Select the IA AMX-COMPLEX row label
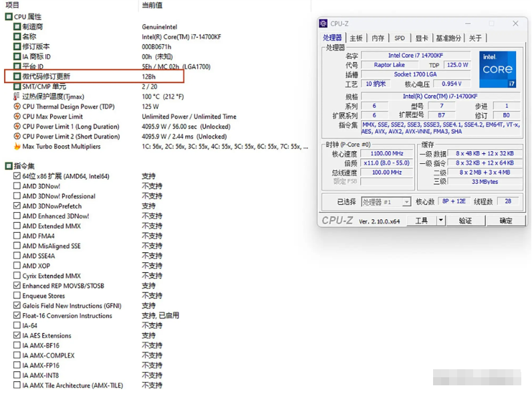The height and width of the screenshot is (396, 532). (x=49, y=355)
